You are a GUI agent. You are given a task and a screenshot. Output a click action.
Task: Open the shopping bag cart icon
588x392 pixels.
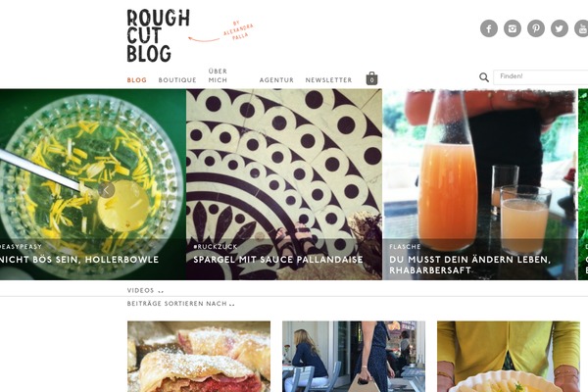click(x=371, y=78)
